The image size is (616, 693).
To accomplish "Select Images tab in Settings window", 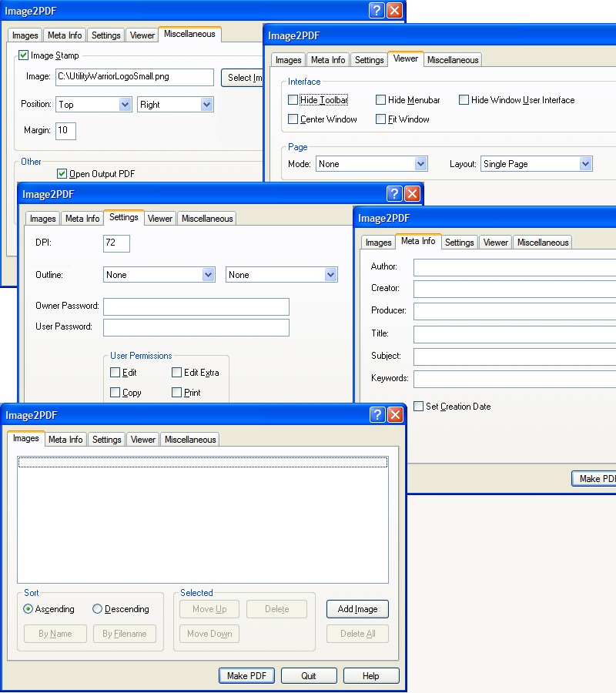I will (x=43, y=219).
